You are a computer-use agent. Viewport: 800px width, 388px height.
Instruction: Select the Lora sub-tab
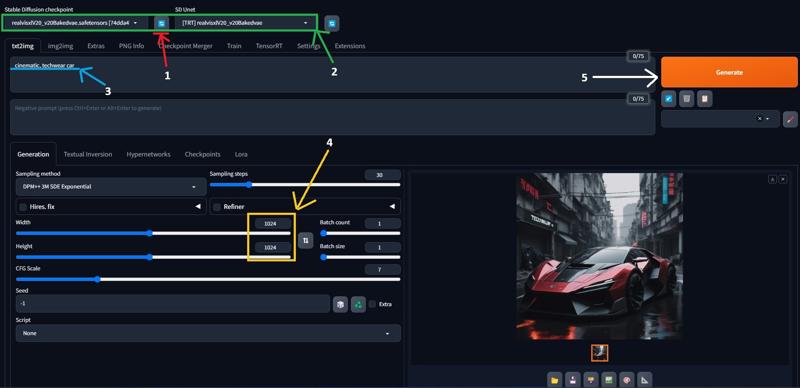pos(241,154)
